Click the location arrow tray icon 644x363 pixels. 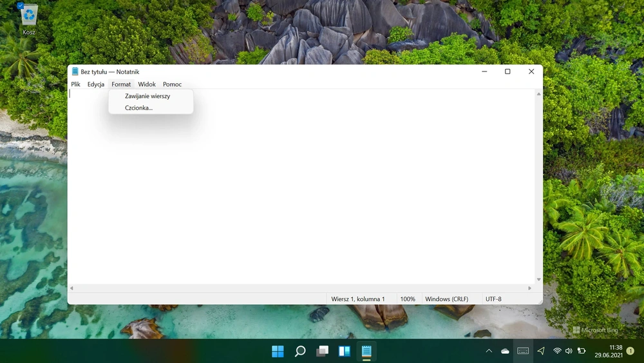[x=541, y=351]
